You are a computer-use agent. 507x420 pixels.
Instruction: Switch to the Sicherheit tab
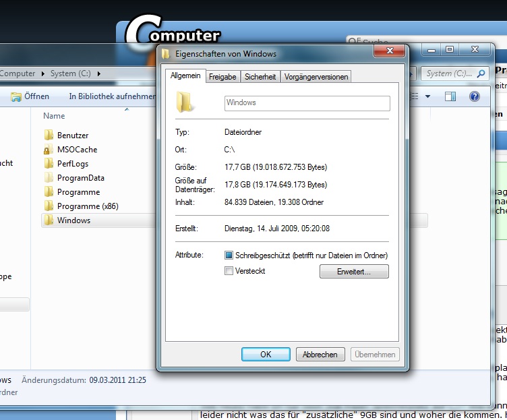tap(260, 77)
